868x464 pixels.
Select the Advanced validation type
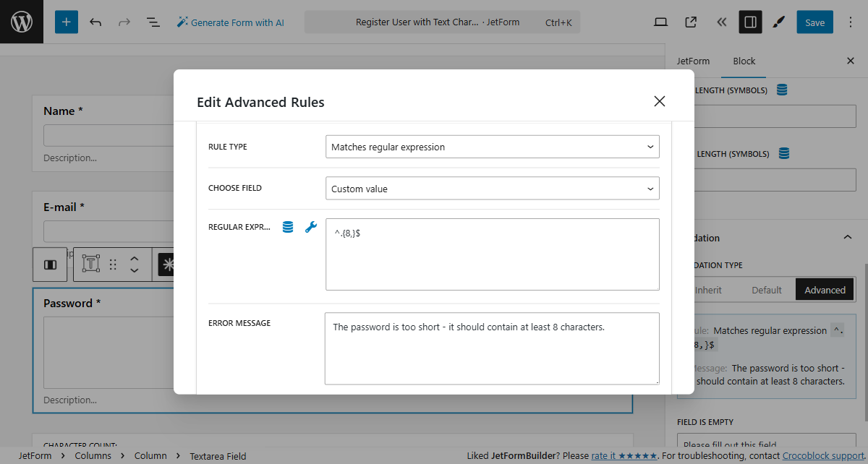[x=825, y=290]
